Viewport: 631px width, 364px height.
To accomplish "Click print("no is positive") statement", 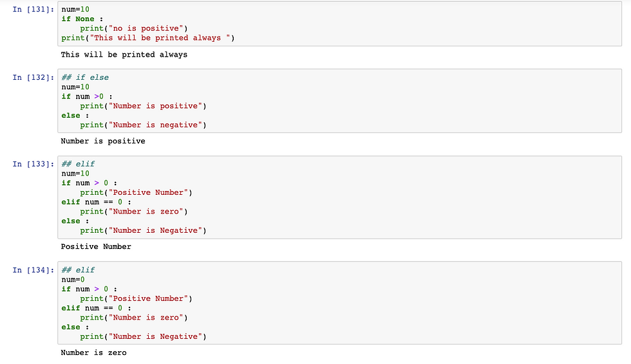I will 134,28.
